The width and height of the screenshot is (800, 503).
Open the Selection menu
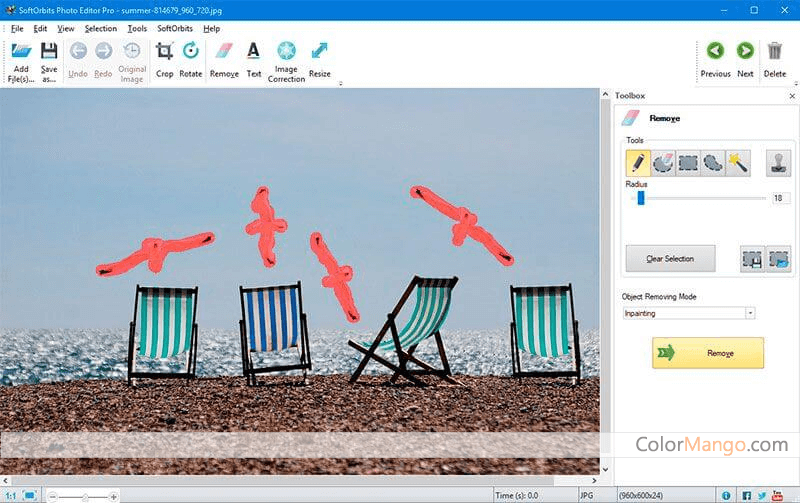[x=100, y=28]
